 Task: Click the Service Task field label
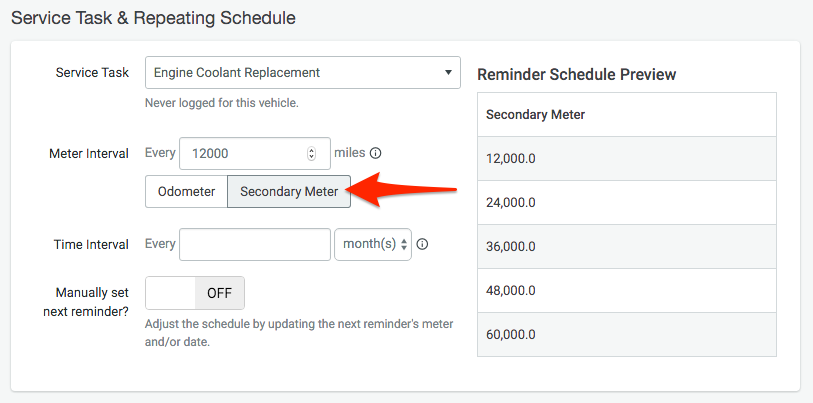[x=92, y=73]
